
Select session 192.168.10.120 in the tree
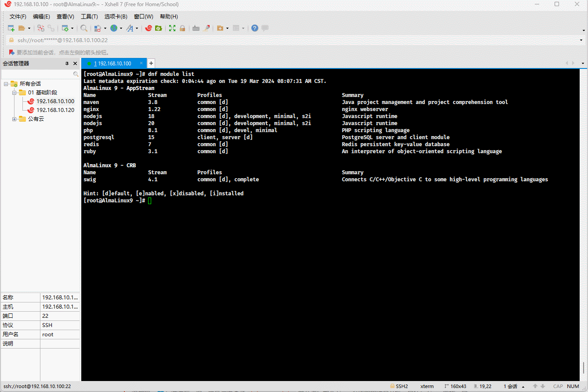click(x=55, y=110)
